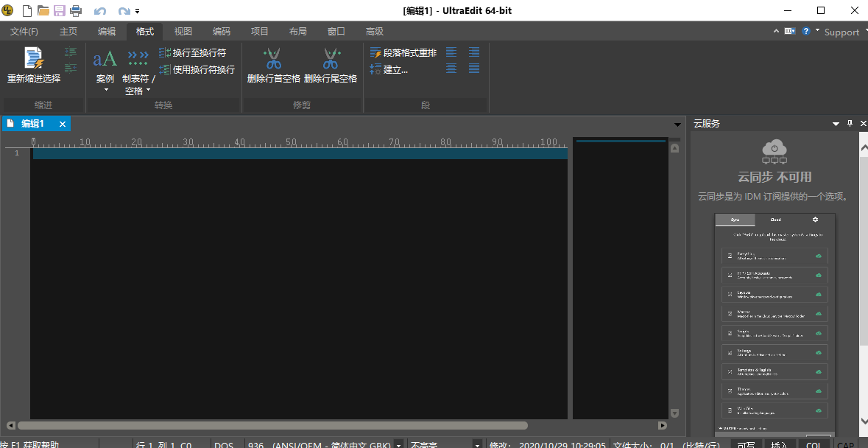Toggle 可写 writable status indicator

746,444
